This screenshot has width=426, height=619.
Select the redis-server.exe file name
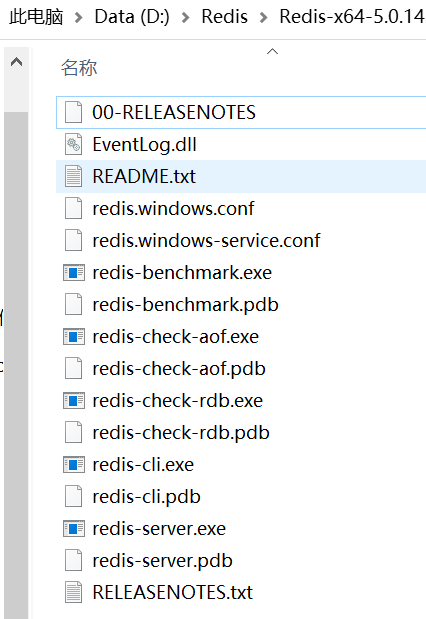pos(159,529)
